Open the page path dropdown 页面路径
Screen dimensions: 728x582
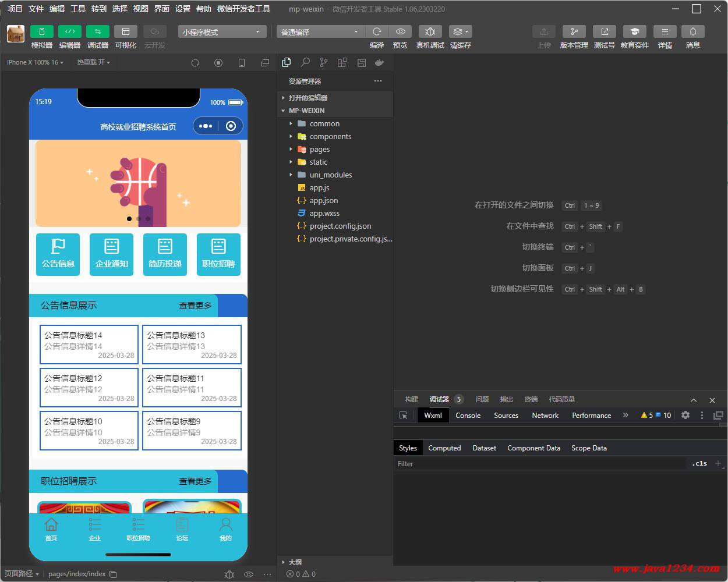pyautogui.click(x=22, y=574)
